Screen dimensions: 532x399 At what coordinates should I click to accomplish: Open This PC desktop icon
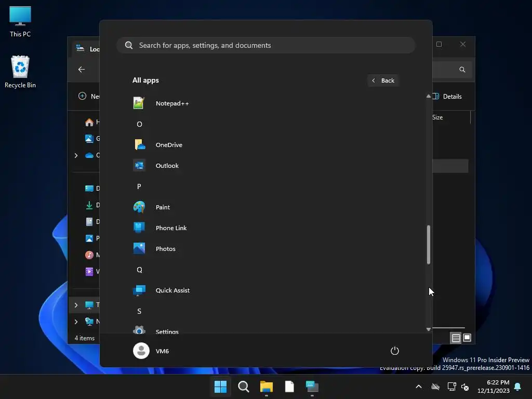point(20,22)
